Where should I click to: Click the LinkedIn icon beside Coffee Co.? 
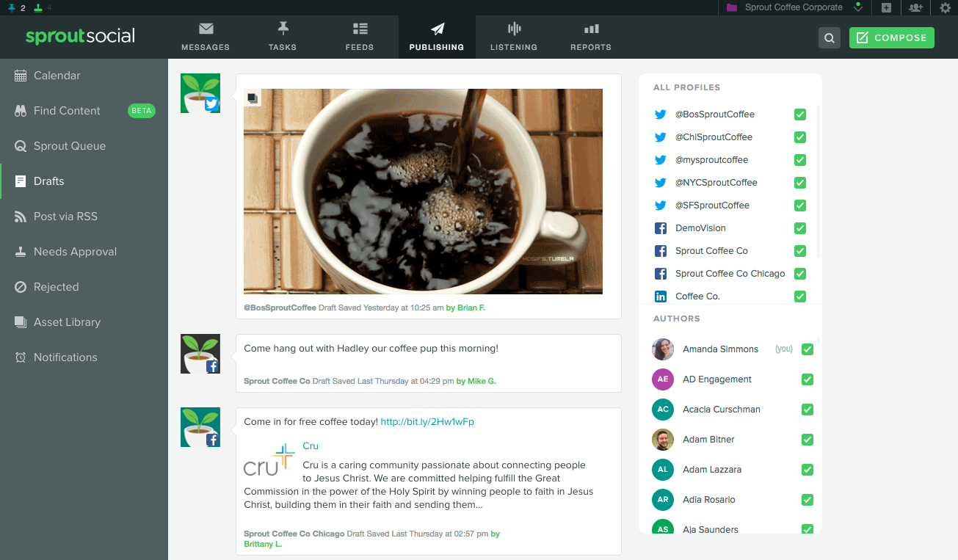click(x=661, y=297)
